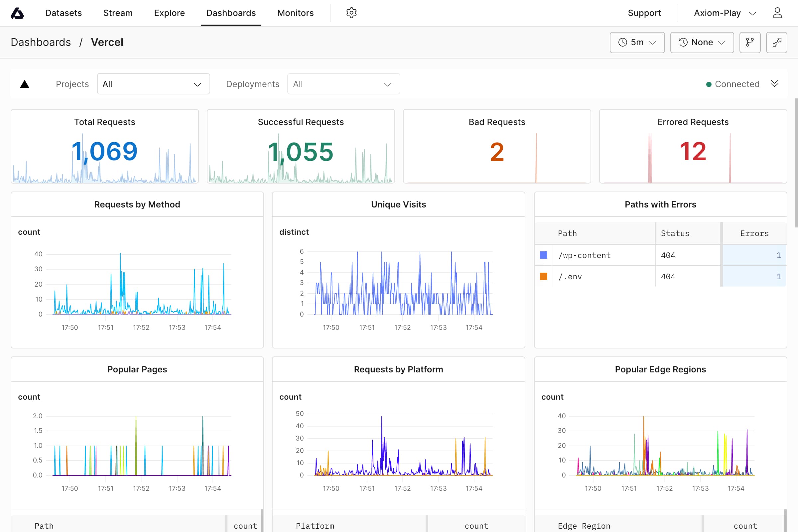The height and width of the screenshot is (532, 798).
Task: Open the user profile icon
Action: pyautogui.click(x=777, y=13)
